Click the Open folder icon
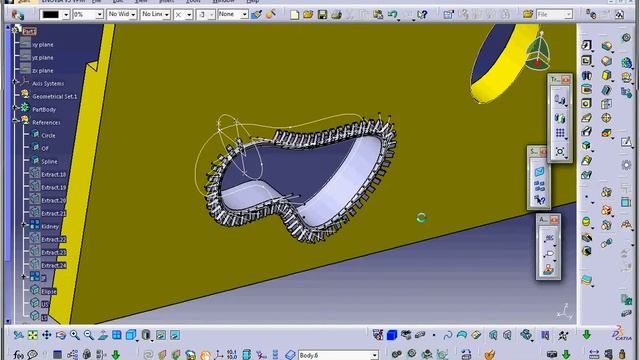Image resolution: width=640 pixels, height=360 pixels. [x=308, y=15]
